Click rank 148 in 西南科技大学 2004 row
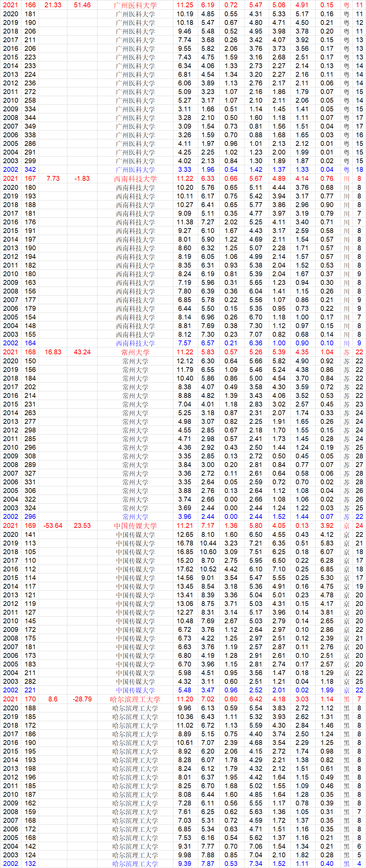This screenshot has height=868, width=366. pos(30,326)
